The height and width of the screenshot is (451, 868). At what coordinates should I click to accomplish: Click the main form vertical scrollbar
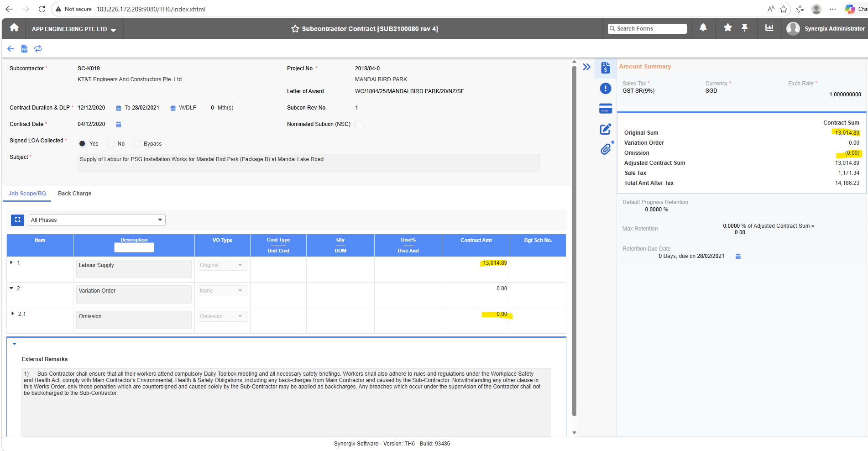point(574,241)
